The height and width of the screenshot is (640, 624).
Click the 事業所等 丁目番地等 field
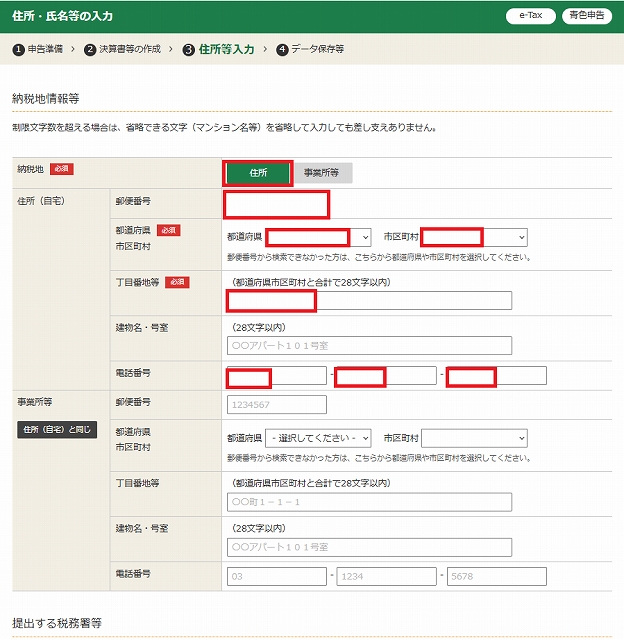click(369, 502)
